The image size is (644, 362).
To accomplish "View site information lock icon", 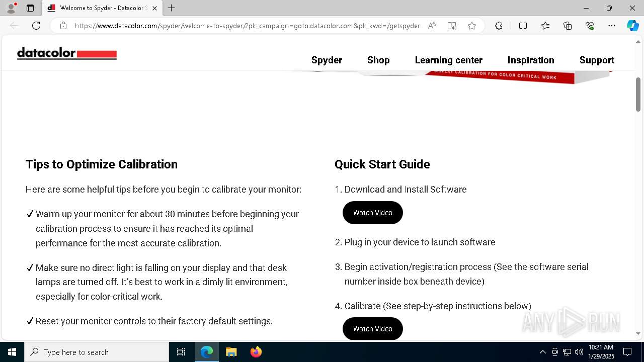I will [x=63, y=26].
